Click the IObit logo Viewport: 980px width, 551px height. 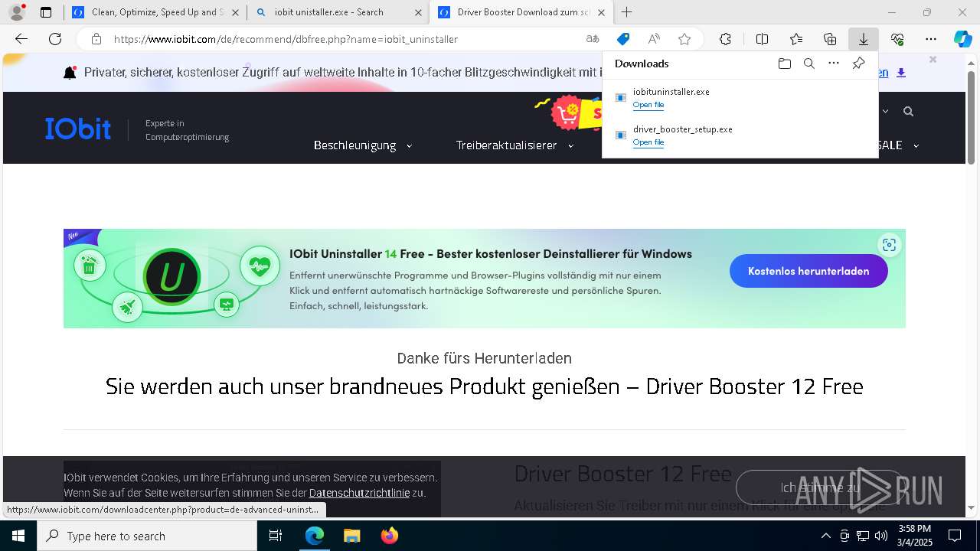pyautogui.click(x=78, y=129)
